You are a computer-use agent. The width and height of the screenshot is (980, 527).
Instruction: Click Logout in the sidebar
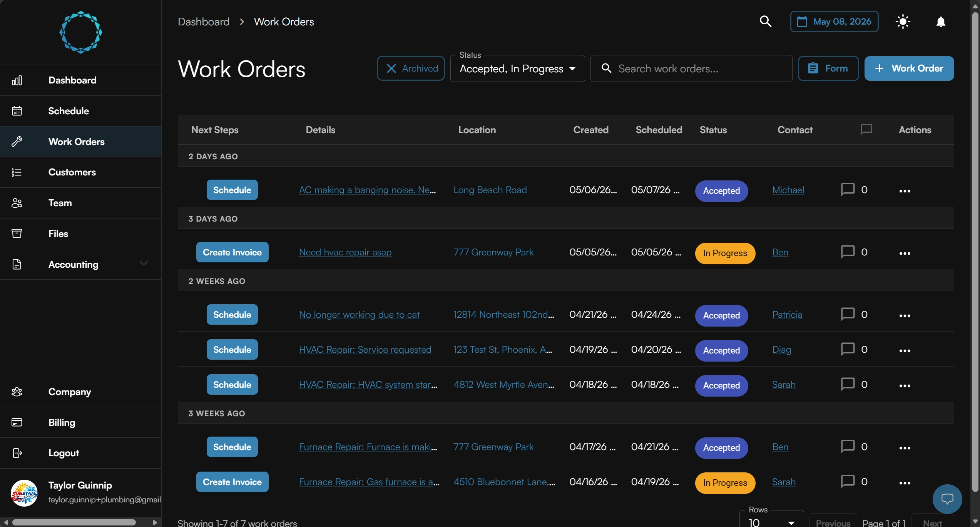81,453
